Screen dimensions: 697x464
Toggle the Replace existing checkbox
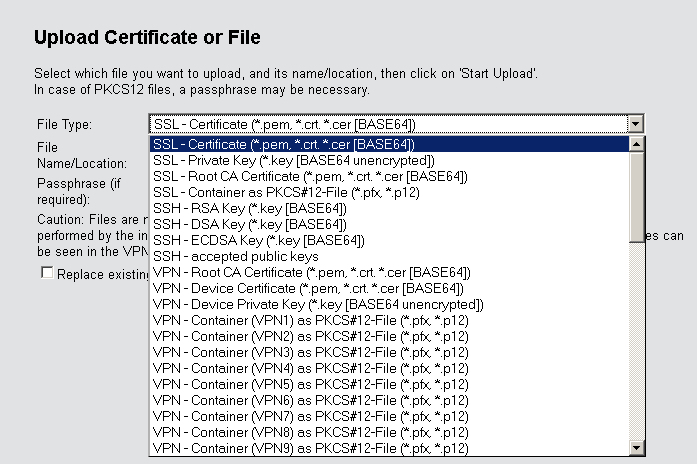[x=46, y=273]
